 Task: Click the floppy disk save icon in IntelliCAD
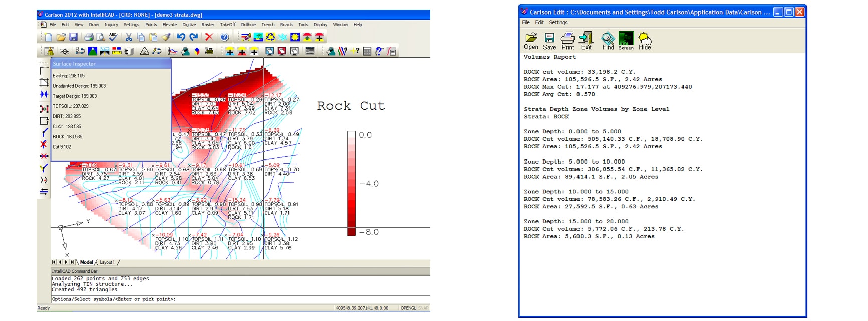coord(73,37)
